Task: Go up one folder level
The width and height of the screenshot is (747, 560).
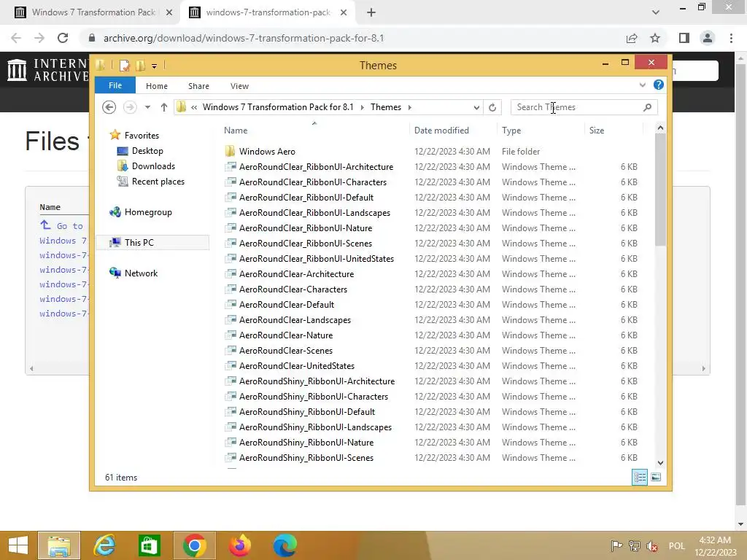Action: [164, 107]
